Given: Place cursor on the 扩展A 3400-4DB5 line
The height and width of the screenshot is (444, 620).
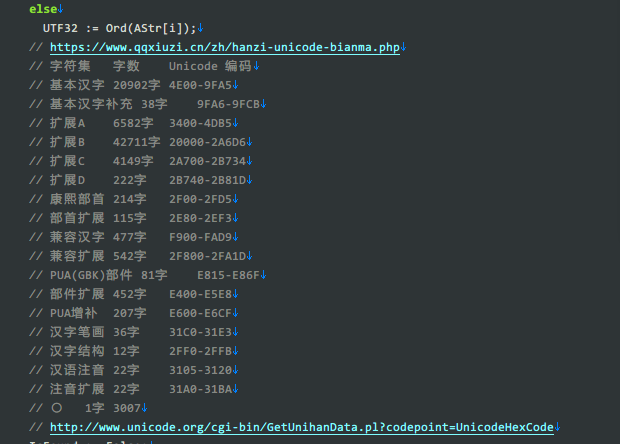Looking at the screenshot, I should [140, 123].
